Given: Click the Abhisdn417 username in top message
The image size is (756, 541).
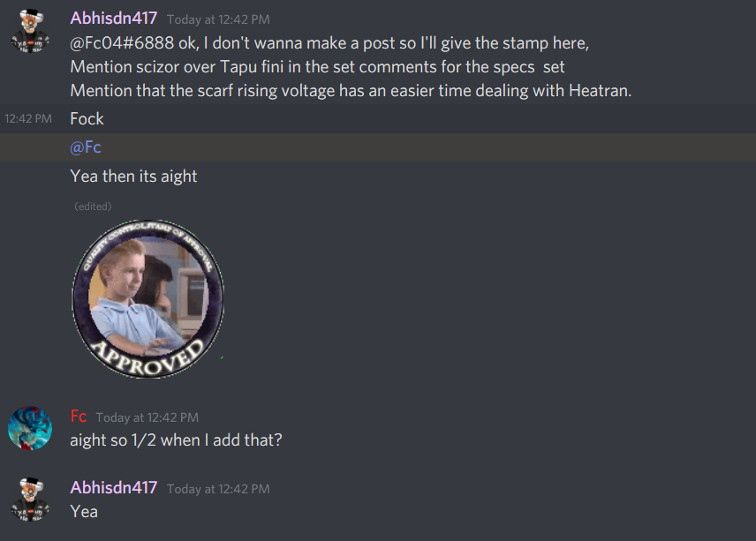Looking at the screenshot, I should (x=114, y=19).
